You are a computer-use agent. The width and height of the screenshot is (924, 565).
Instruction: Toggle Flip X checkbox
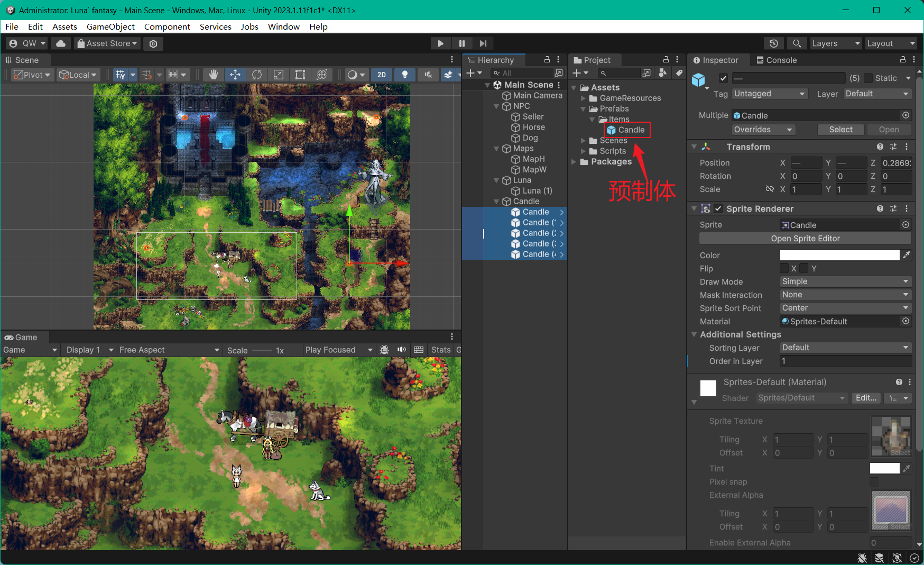coord(784,268)
